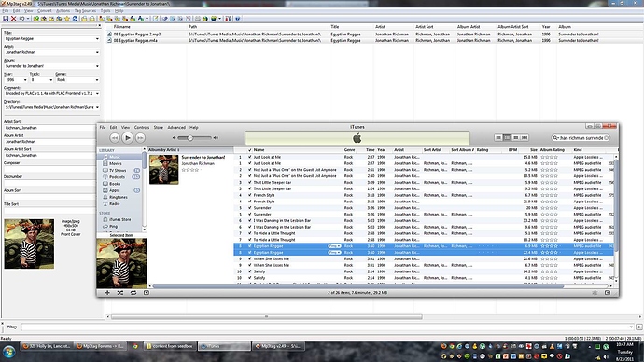The width and height of the screenshot is (644, 362).
Task: Open the Year dropdown in Mp3tag panel
Action: coord(25,80)
